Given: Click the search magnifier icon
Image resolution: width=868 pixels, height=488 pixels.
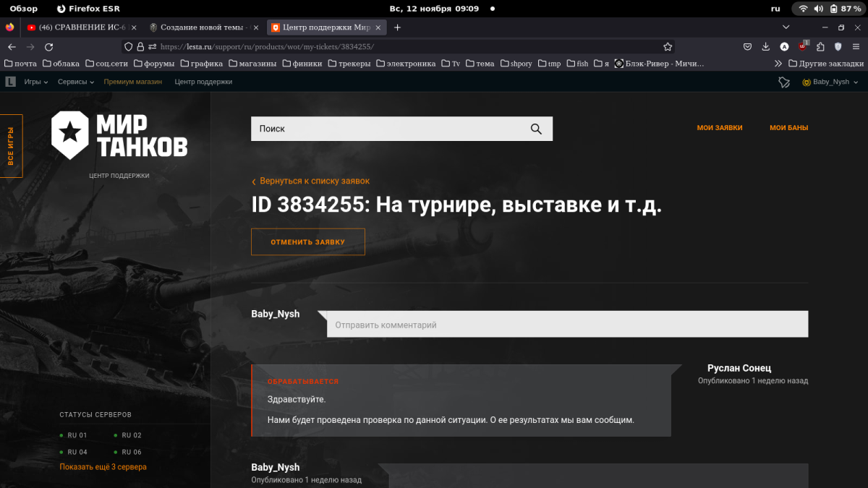Looking at the screenshot, I should click(x=536, y=129).
